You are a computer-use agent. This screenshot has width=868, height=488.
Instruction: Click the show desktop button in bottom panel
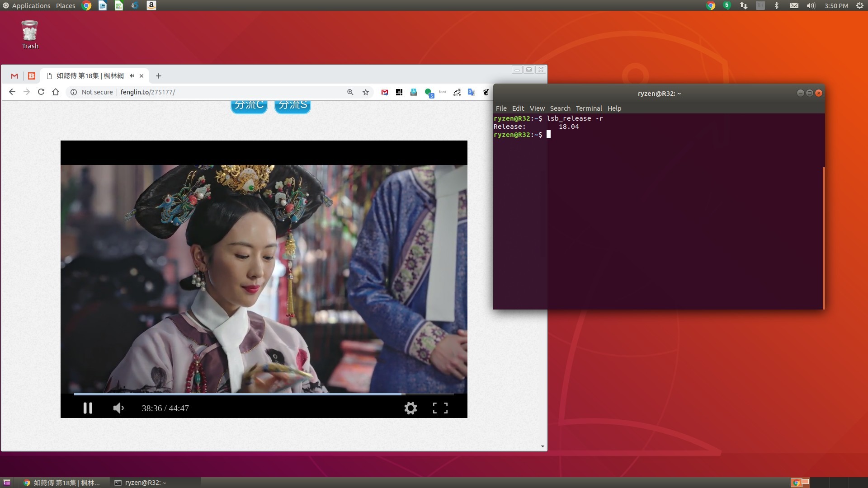(6, 483)
